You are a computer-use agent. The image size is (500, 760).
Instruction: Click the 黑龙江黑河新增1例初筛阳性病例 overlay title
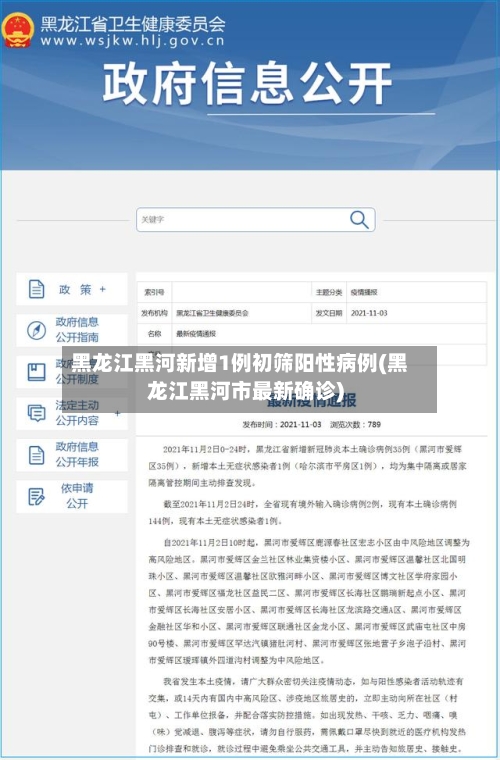click(240, 377)
